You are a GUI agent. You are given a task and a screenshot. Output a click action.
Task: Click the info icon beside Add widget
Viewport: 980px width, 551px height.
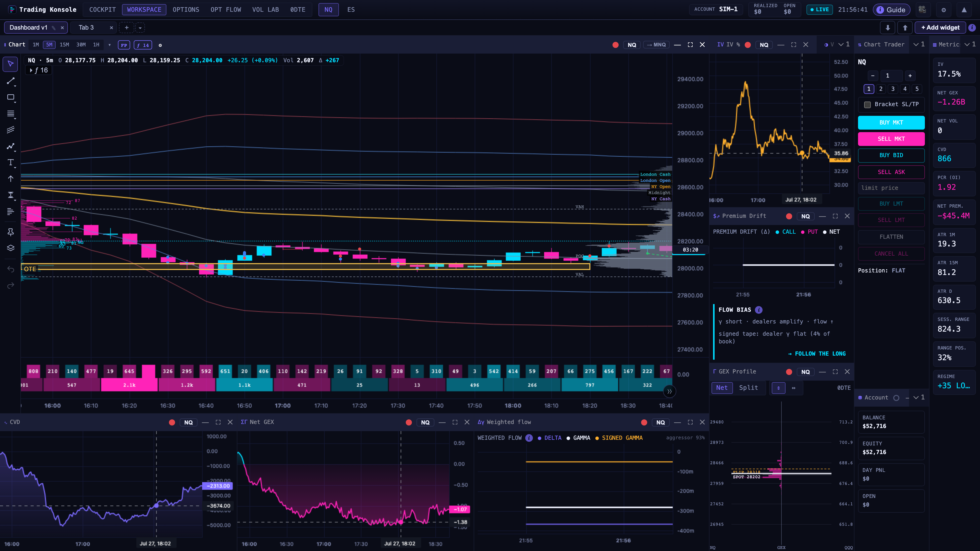[x=972, y=27]
